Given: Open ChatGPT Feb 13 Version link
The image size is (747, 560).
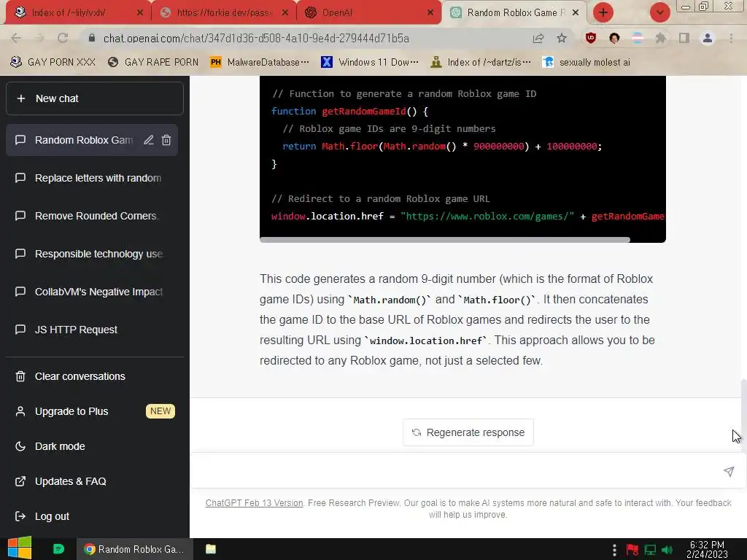Looking at the screenshot, I should coord(254,503).
